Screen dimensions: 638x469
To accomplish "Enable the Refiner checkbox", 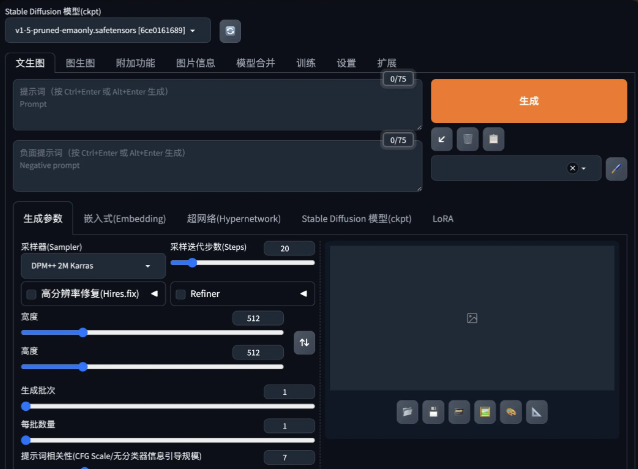I will tap(181, 294).
